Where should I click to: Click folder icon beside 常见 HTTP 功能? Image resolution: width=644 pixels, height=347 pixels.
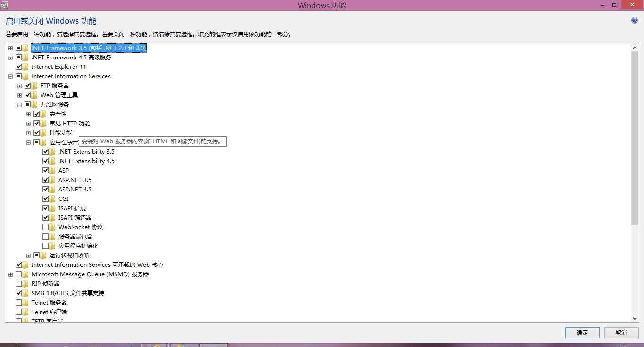(x=43, y=123)
